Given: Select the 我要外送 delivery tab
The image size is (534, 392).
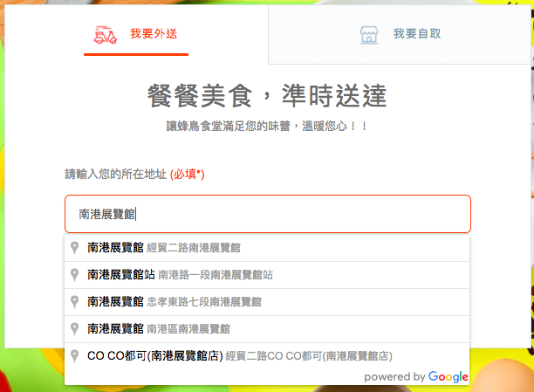Looking at the screenshot, I should (x=136, y=34).
